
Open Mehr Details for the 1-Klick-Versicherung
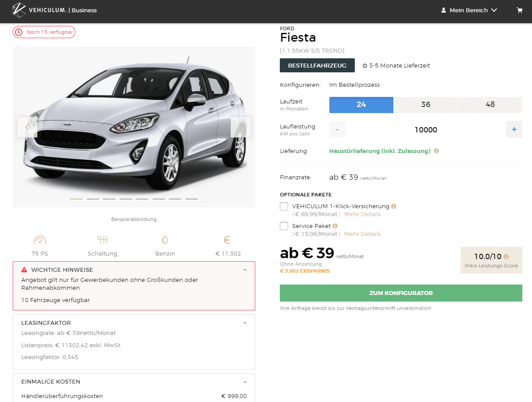click(x=362, y=214)
